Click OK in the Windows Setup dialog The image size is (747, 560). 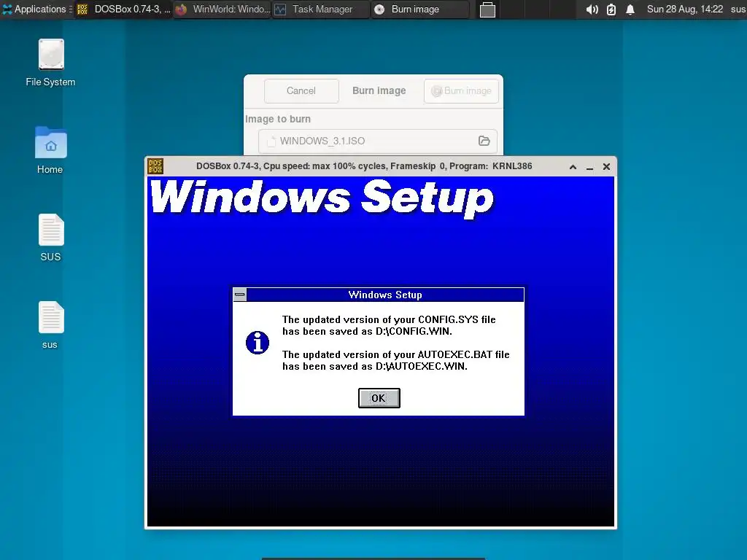pyautogui.click(x=379, y=398)
